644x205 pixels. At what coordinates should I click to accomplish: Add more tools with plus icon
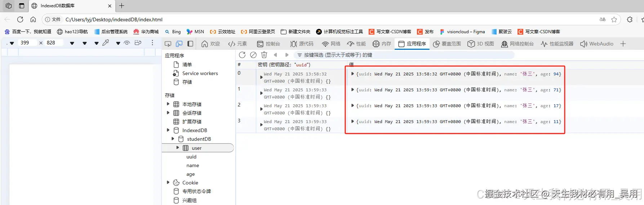coord(623,44)
